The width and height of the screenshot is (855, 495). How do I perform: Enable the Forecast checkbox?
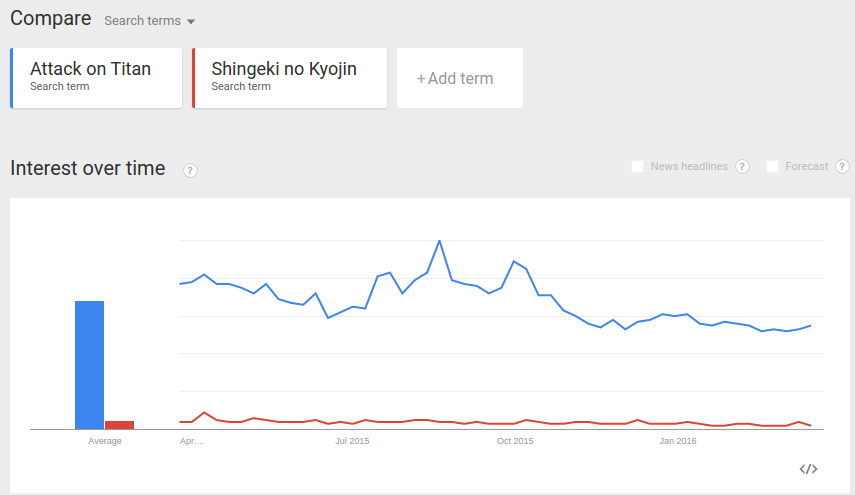tap(772, 166)
